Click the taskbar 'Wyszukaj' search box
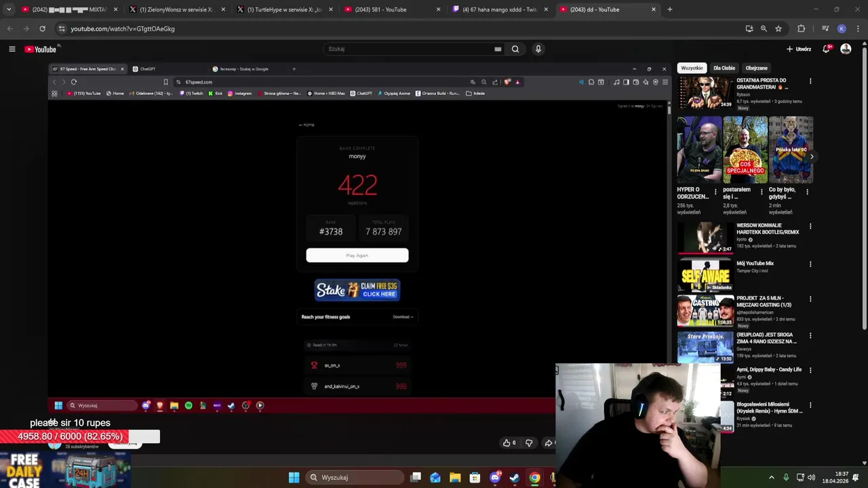868x488 pixels. pos(354,477)
